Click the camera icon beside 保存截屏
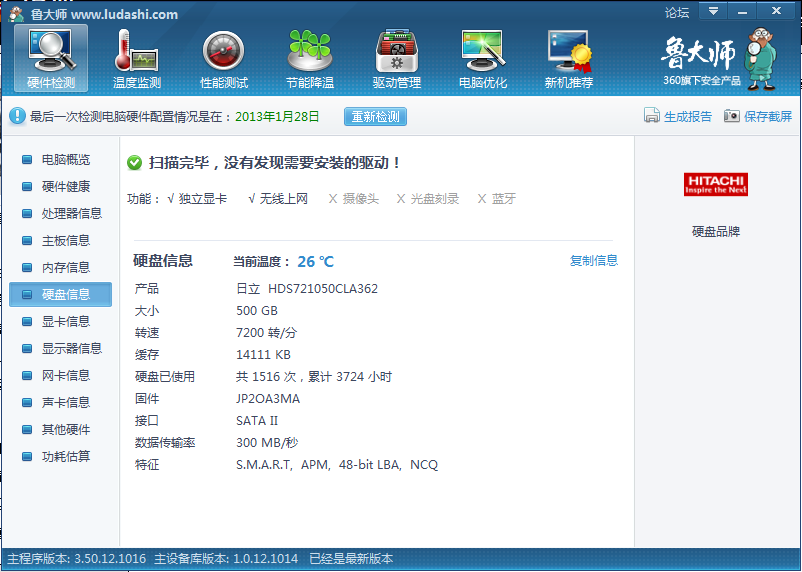 coord(731,116)
